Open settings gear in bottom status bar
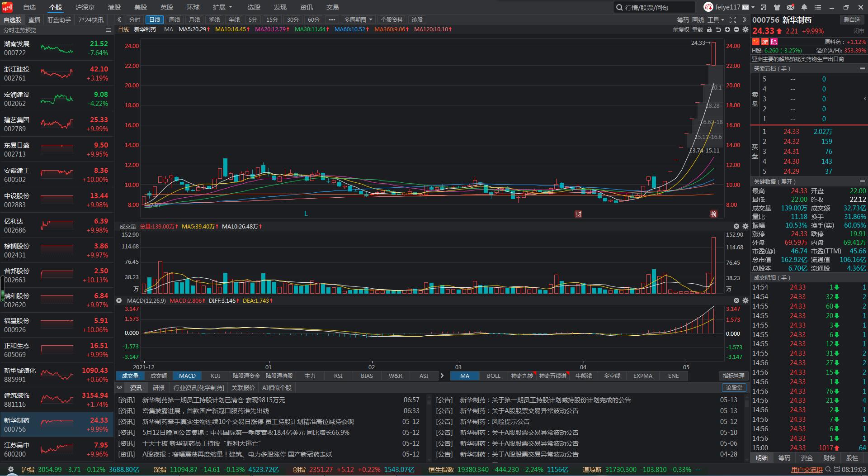The width and height of the screenshot is (868, 476). pyautogui.click(x=11, y=470)
